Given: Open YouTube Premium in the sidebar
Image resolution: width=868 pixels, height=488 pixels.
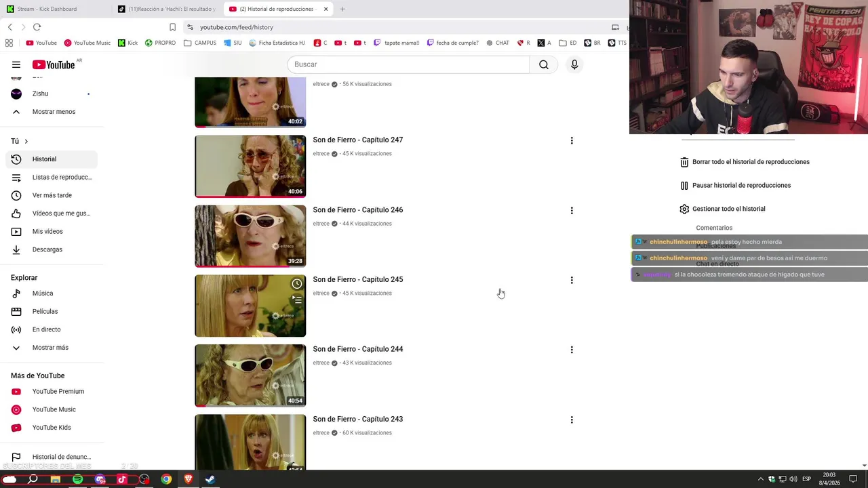Looking at the screenshot, I should tap(52, 392).
